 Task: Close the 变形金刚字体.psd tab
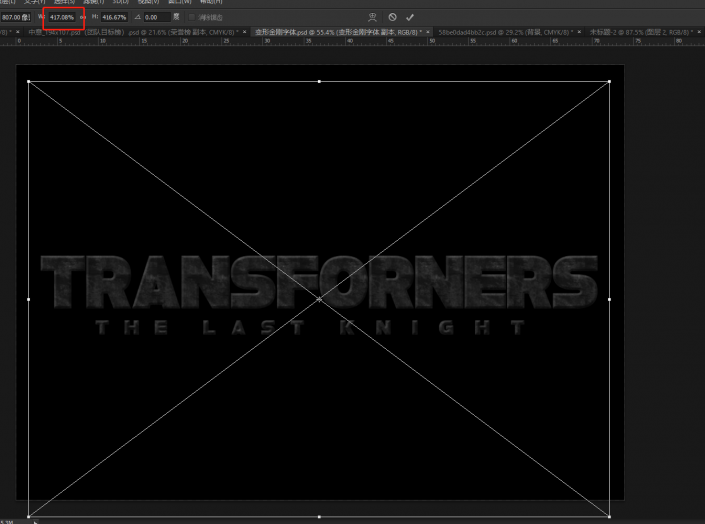(428, 31)
